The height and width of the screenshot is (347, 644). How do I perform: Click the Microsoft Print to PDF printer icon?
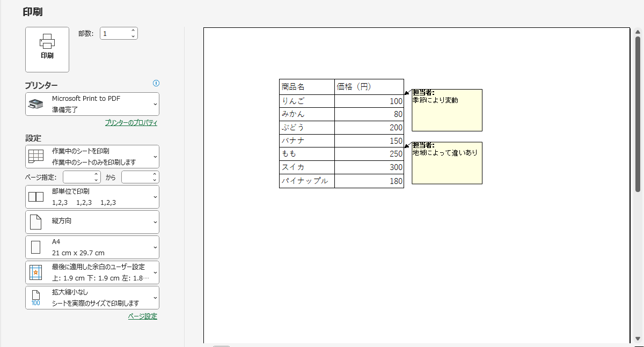pos(35,104)
